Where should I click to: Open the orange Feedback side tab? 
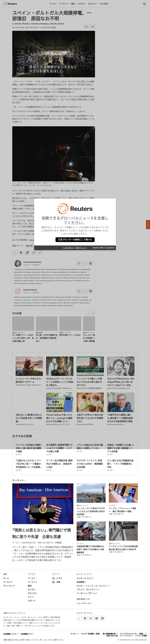click(148, 225)
